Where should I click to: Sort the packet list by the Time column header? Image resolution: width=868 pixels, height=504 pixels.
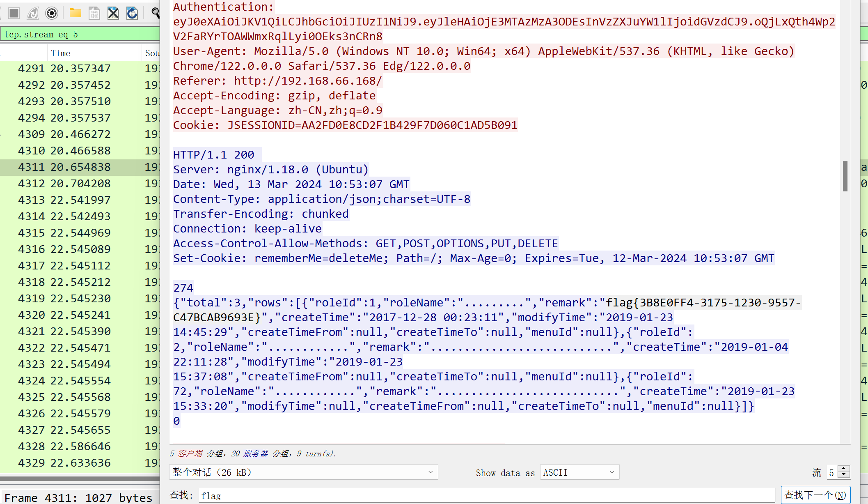94,53
